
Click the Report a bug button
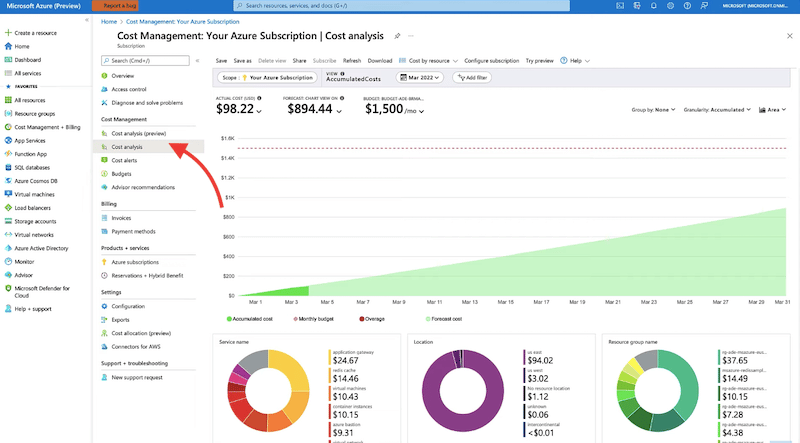pos(115,6)
